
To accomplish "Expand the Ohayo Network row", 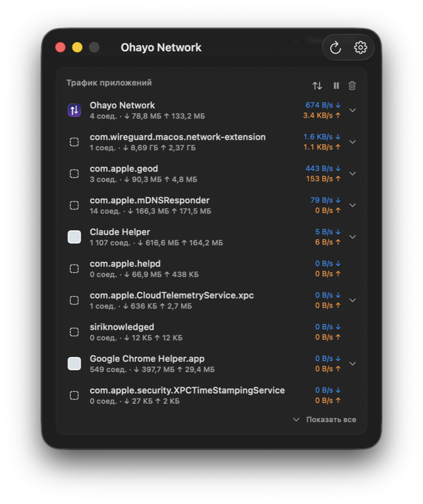I will [x=352, y=110].
